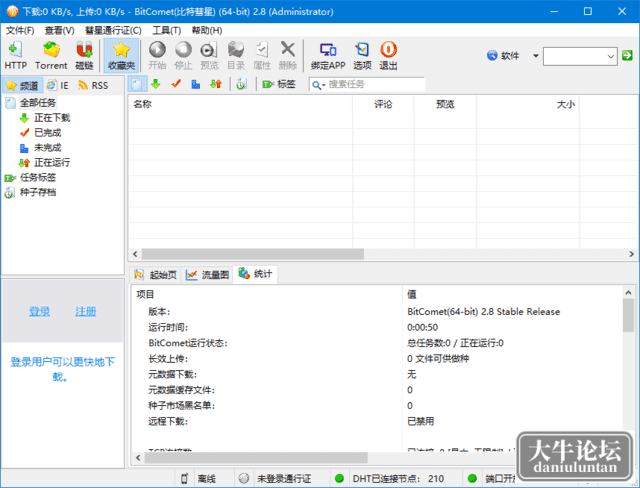This screenshot has height=488, width=640.
Task: Switch to the 统计 tab
Action: (256, 274)
